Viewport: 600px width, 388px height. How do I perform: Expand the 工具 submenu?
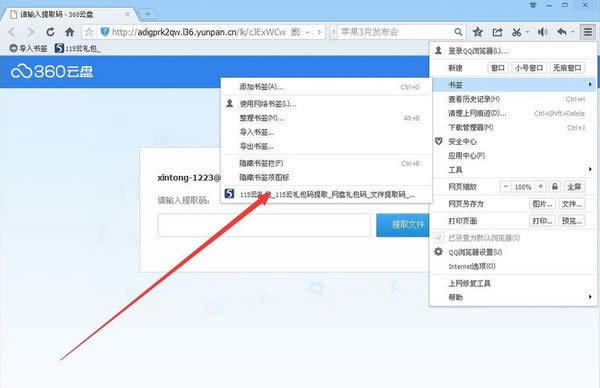[x=513, y=170]
